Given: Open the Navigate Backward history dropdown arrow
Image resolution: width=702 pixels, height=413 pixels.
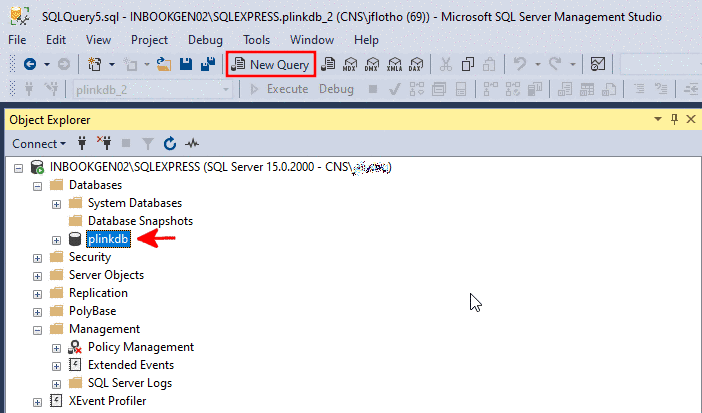Looking at the screenshot, I should point(47,65).
